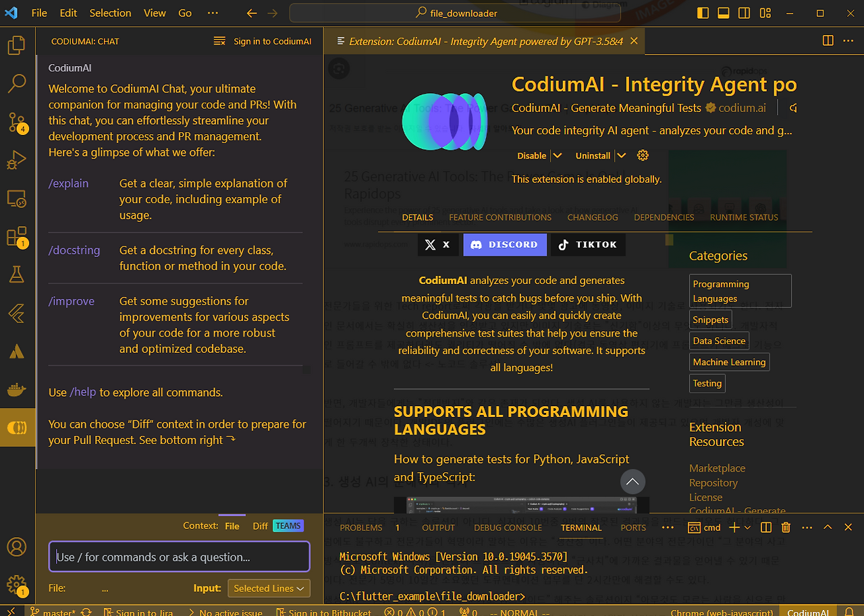Viewport: 864px width, 616px height.
Task: Go back using the navigation arrow
Action: 252,13
